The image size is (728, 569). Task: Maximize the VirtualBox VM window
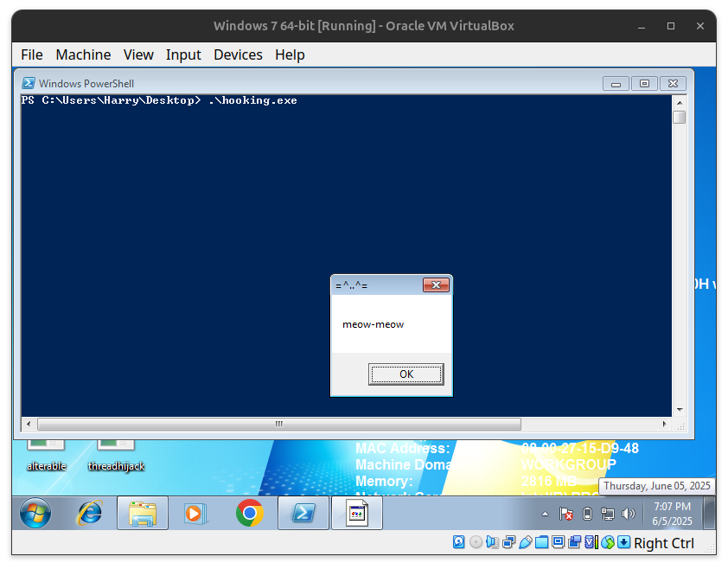(671, 26)
